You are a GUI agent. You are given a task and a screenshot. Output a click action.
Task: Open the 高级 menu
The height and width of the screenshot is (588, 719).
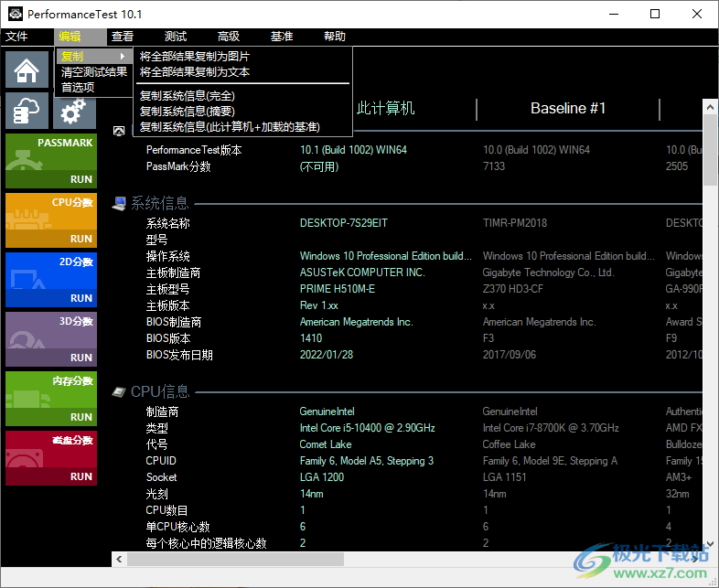tap(229, 37)
